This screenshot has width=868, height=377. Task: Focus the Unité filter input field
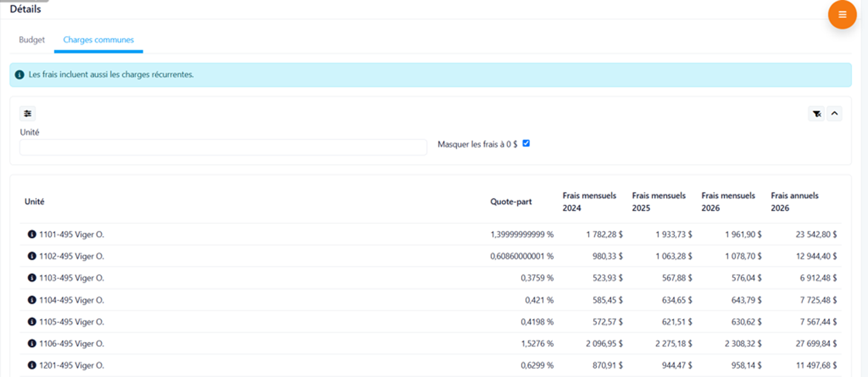pyautogui.click(x=223, y=147)
